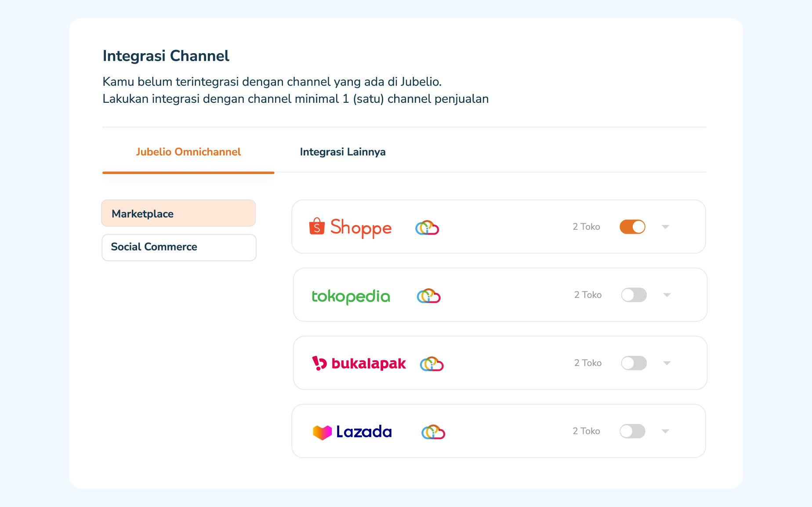Click the Jubelio cloud icon beside Lazada

433,432
